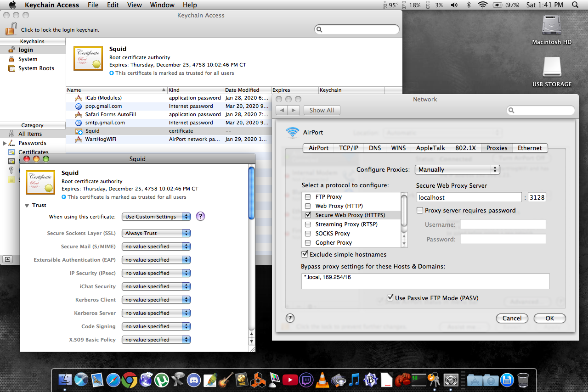Check Proxy server requires password
The height and width of the screenshot is (392, 588).
pos(420,211)
